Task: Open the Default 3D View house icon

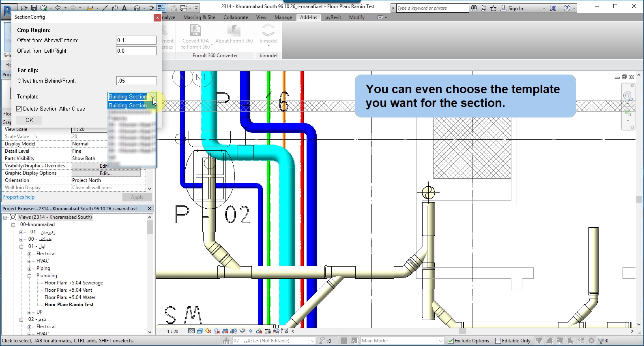Action: pos(137,8)
